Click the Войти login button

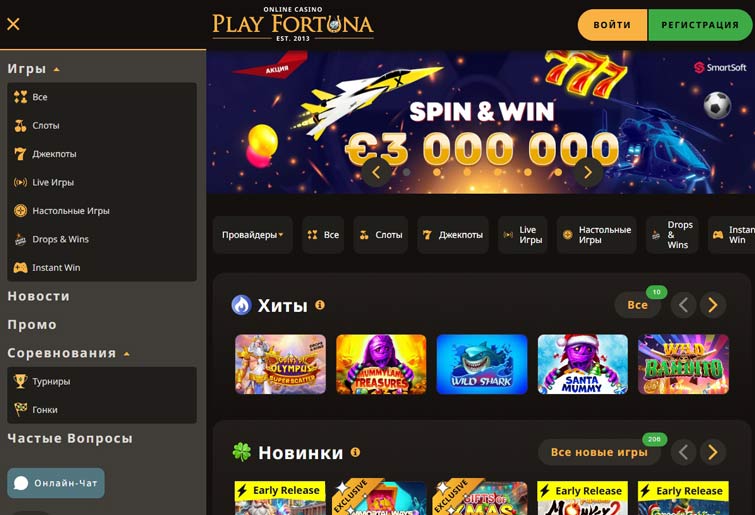tap(612, 25)
